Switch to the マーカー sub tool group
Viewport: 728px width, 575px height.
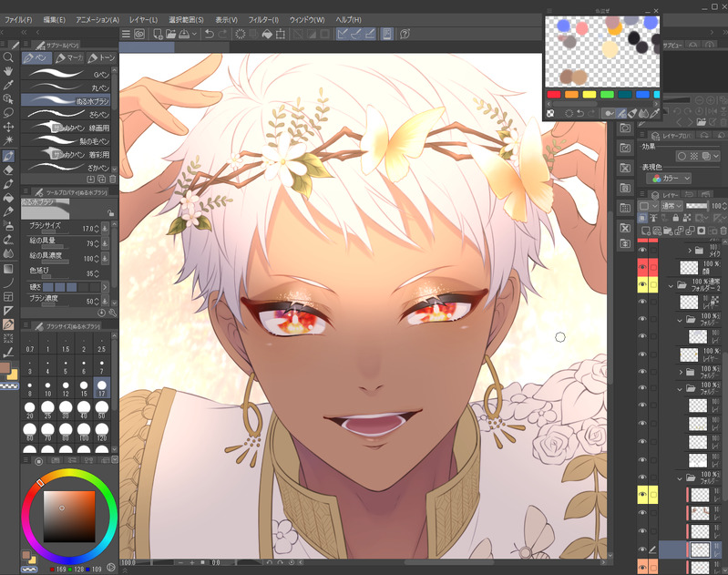[68, 58]
